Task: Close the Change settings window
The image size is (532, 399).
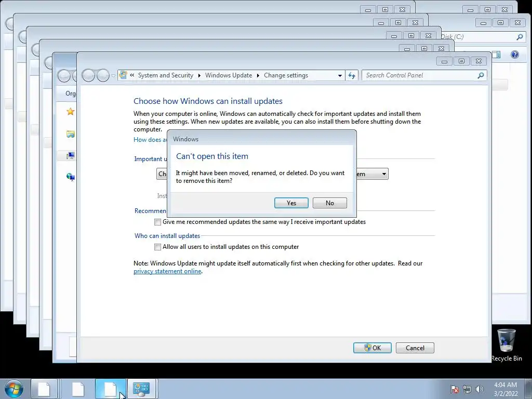Action: (x=478, y=61)
